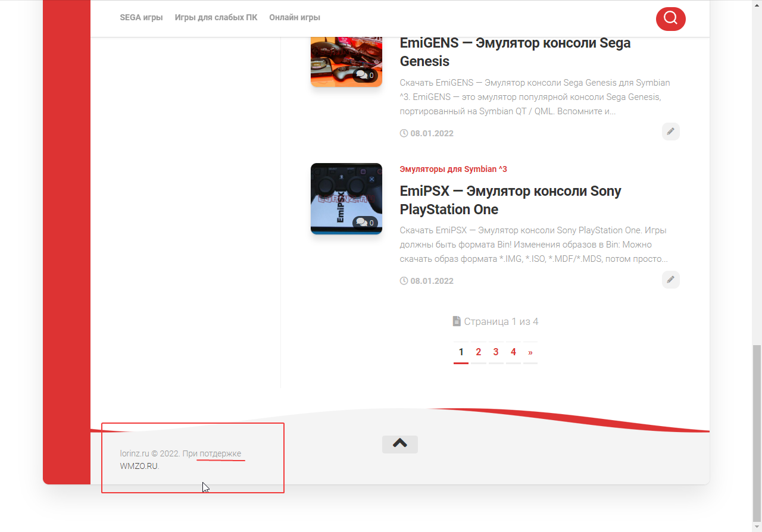Viewport: 762px width, 532px height.
Task: Go to page 2 in pagination
Action: point(478,352)
